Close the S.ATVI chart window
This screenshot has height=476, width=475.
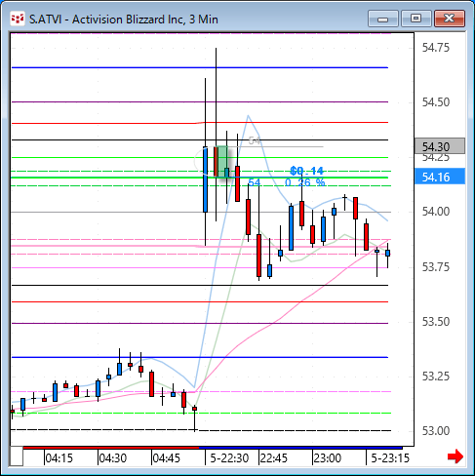point(450,19)
